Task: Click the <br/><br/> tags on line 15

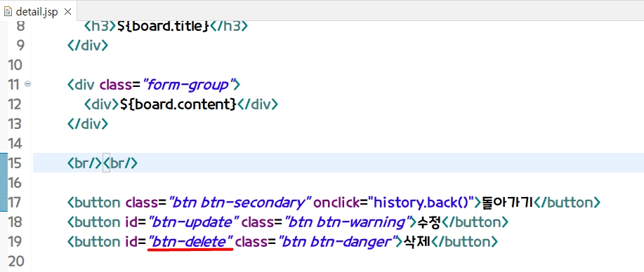Action: 103,163
